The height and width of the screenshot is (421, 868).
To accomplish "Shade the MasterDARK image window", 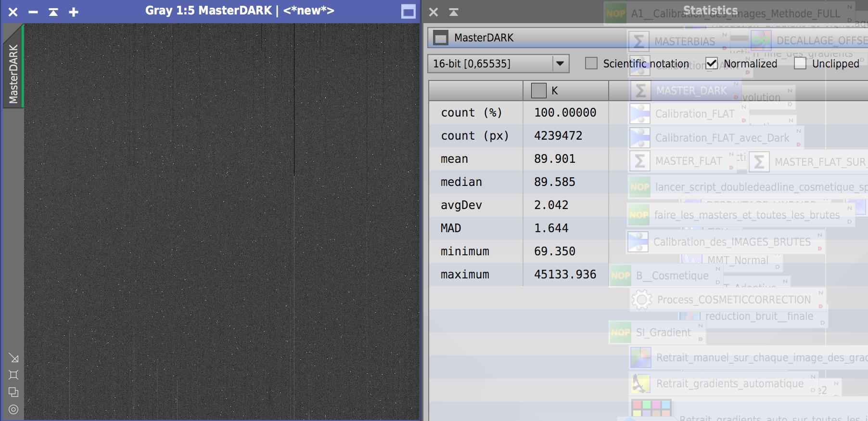I will click(x=53, y=12).
